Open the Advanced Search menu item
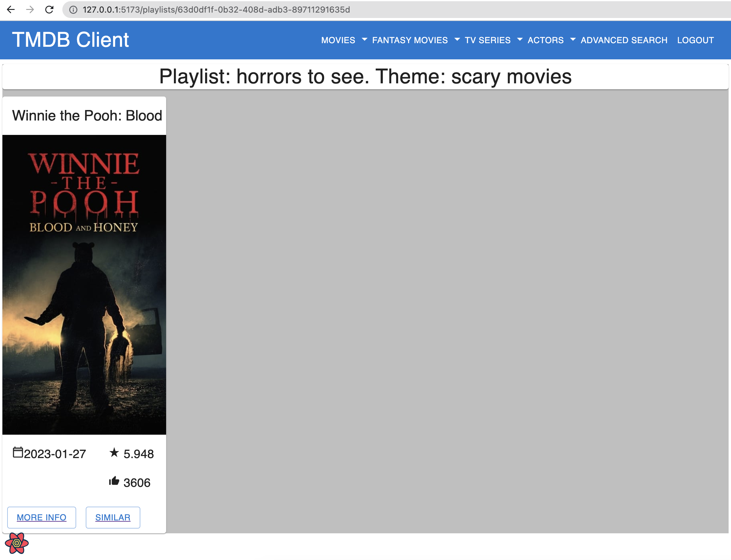Viewport: 731px width, 560px height. (624, 40)
